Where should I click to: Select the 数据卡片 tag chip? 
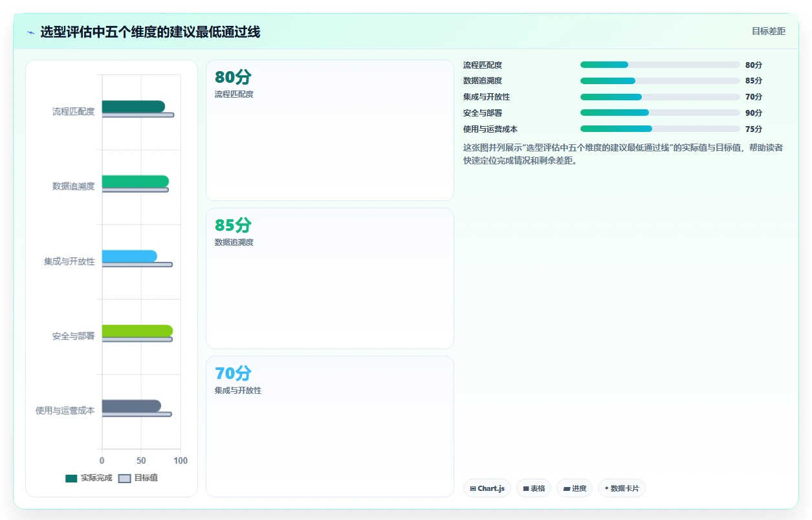[x=621, y=488]
